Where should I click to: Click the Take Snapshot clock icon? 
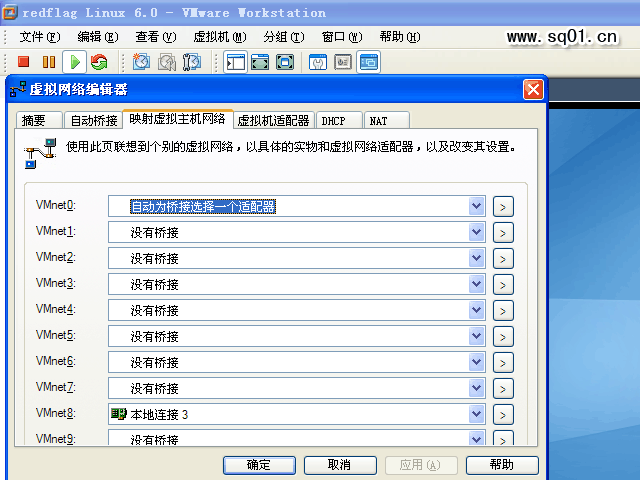point(142,62)
